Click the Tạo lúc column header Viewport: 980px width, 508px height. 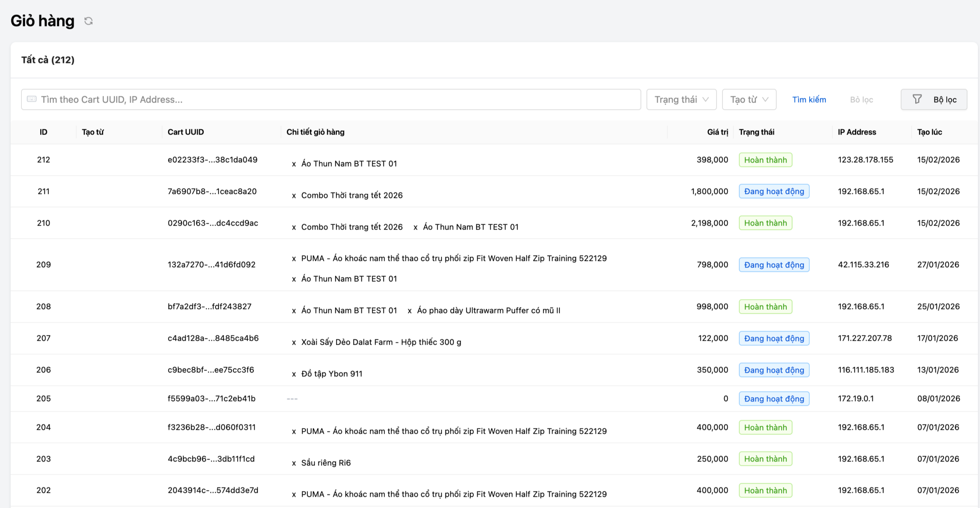(x=929, y=132)
